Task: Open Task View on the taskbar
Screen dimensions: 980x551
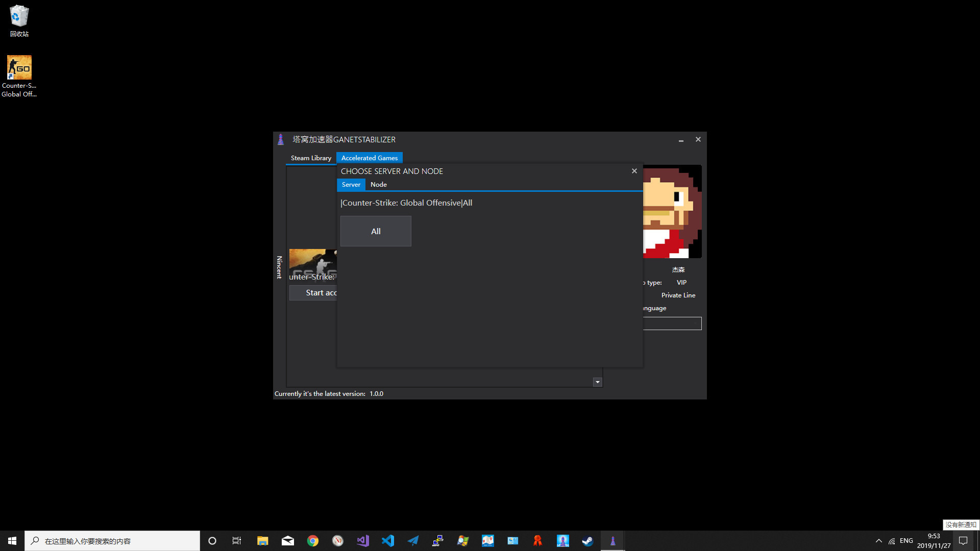Action: coord(237,541)
